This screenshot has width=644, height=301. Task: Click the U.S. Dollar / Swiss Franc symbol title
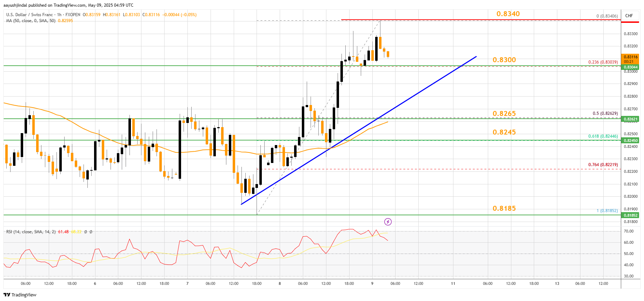point(29,15)
